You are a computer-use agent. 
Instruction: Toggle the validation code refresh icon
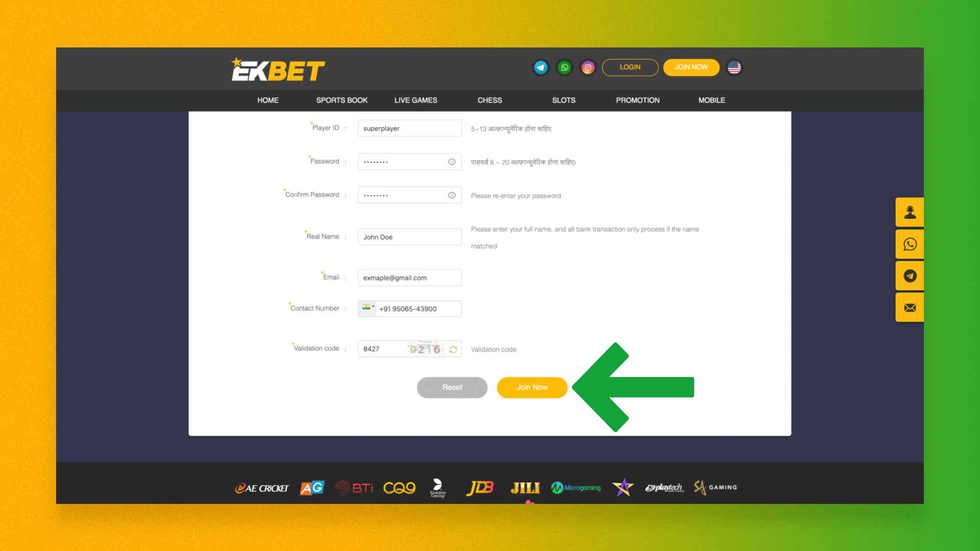pyautogui.click(x=454, y=349)
